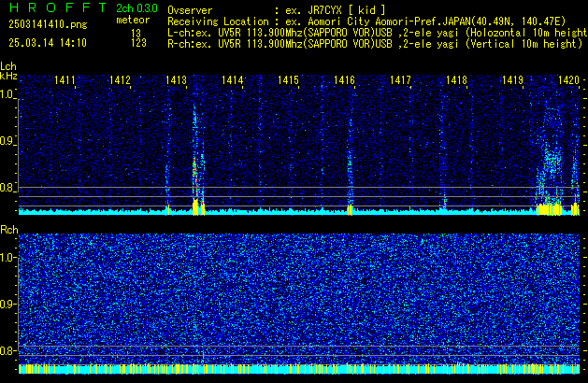Select the "1420" time marker
The height and width of the screenshot is (383, 588).
click(x=568, y=80)
